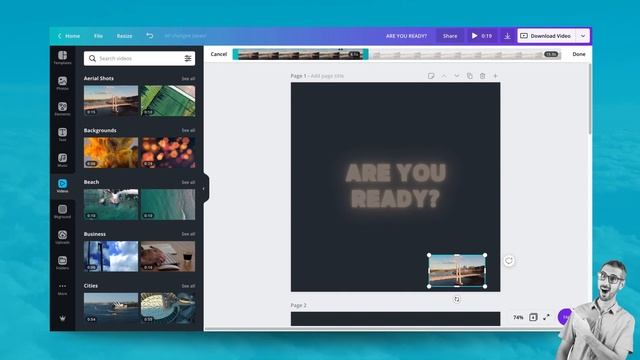Image resolution: width=640 pixels, height=360 pixels.
Task: Open the File menu
Action: tap(98, 36)
